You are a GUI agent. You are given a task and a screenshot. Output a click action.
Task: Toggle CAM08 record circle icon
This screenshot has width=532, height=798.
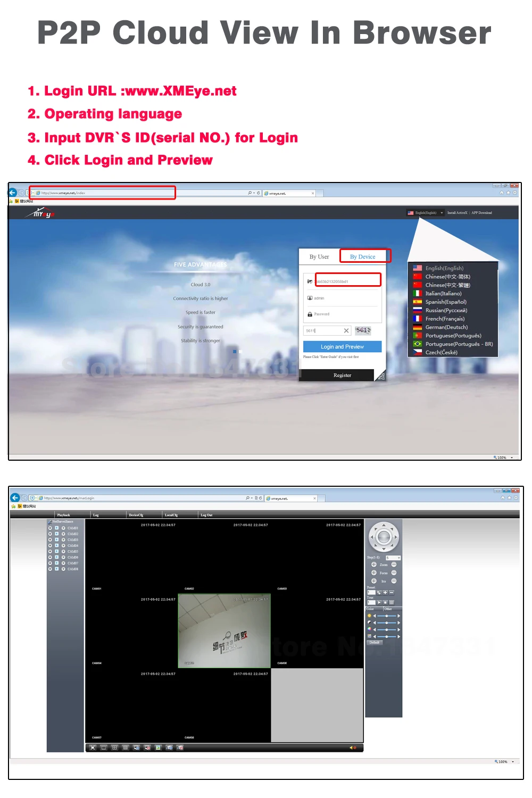[50, 569]
